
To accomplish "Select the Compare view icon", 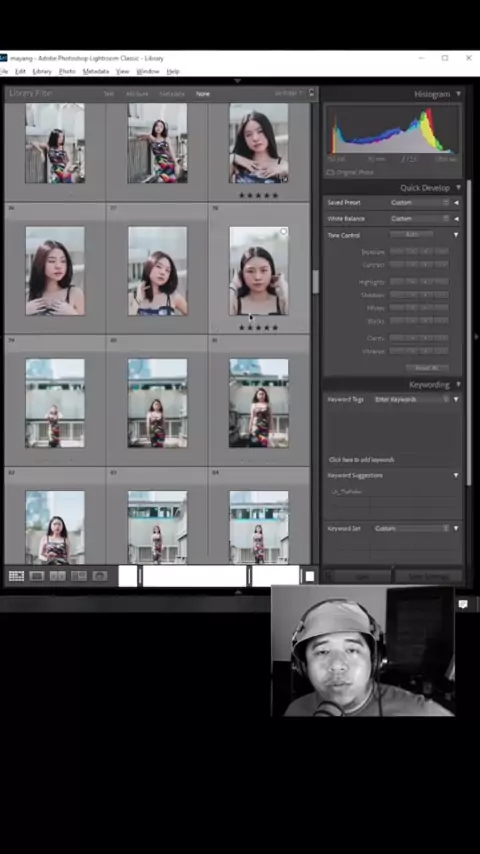I will pyautogui.click(x=57, y=576).
